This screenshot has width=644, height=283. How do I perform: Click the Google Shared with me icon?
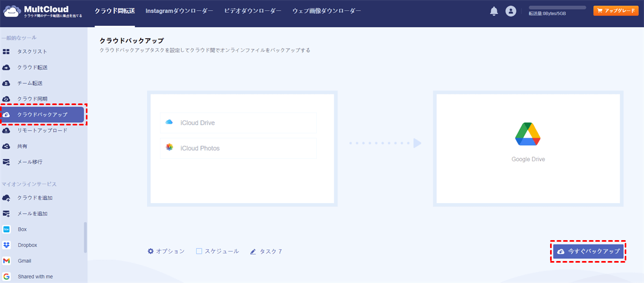[6, 277]
